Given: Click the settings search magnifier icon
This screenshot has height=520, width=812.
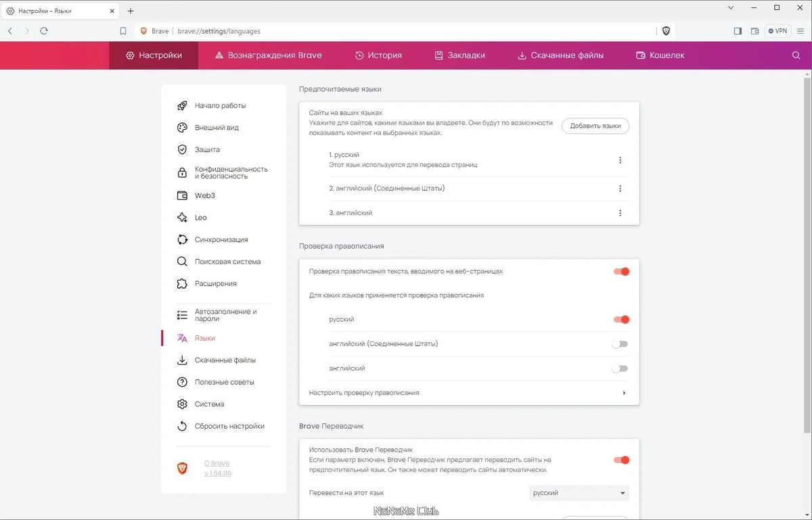Looking at the screenshot, I should [796, 55].
